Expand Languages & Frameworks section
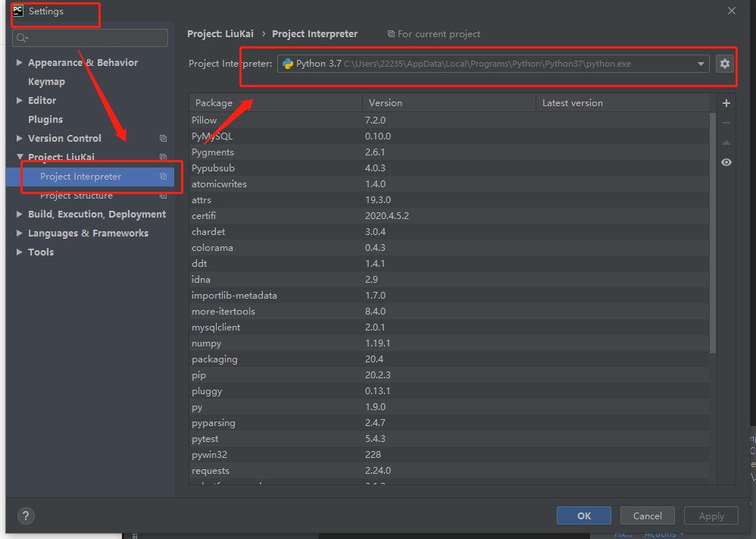 [19, 233]
